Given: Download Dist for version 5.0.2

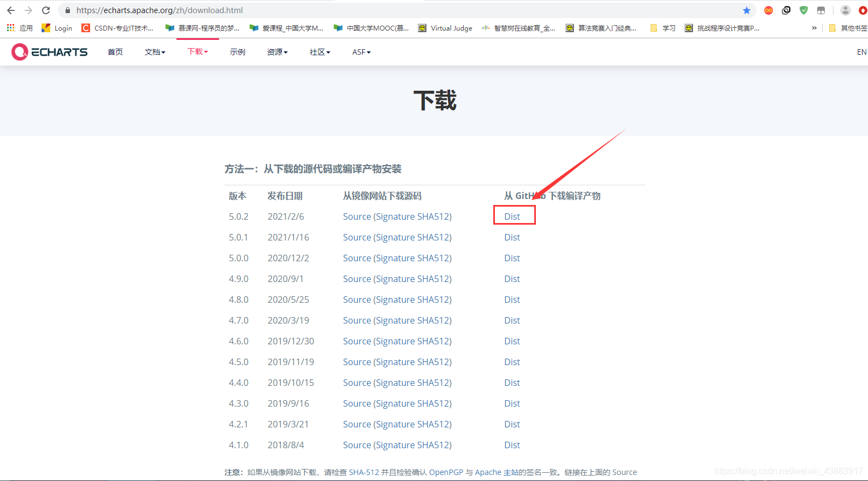Looking at the screenshot, I should [x=512, y=216].
